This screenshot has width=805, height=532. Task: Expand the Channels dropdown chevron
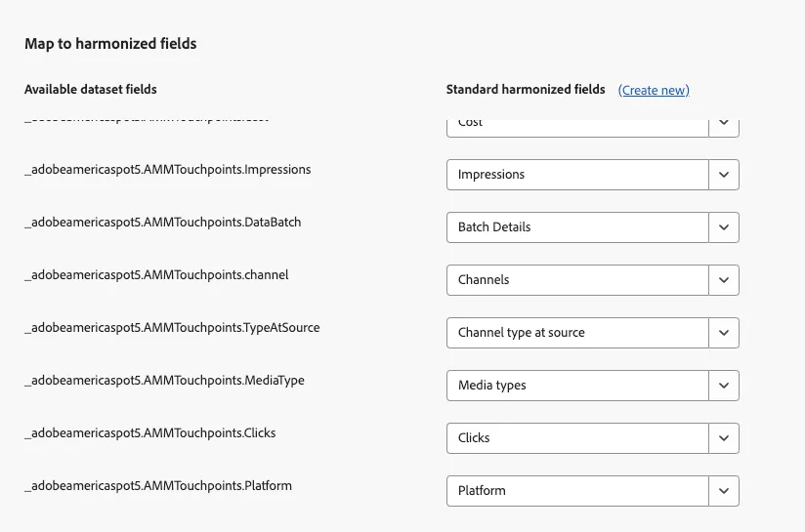tap(724, 280)
